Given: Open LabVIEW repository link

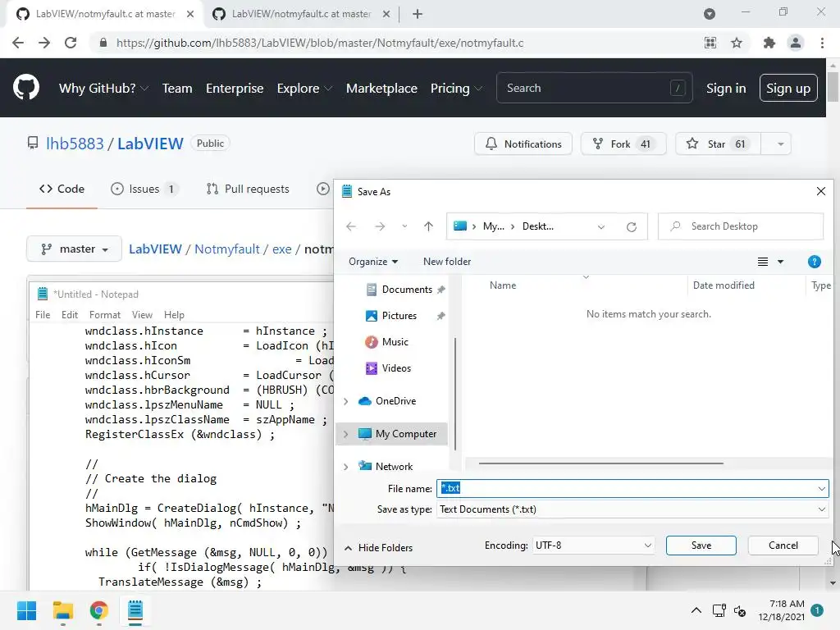Looking at the screenshot, I should pos(150,144).
